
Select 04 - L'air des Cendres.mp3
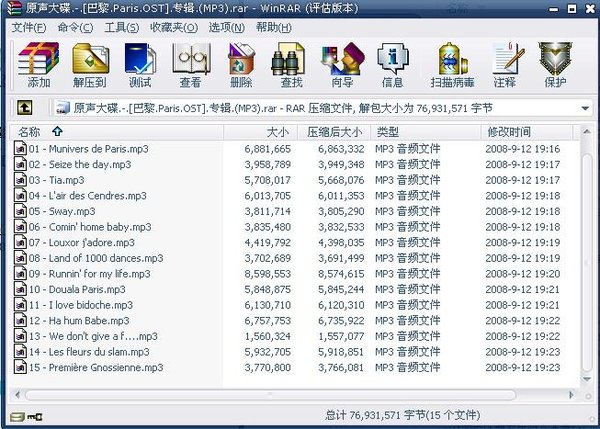[x=88, y=196]
